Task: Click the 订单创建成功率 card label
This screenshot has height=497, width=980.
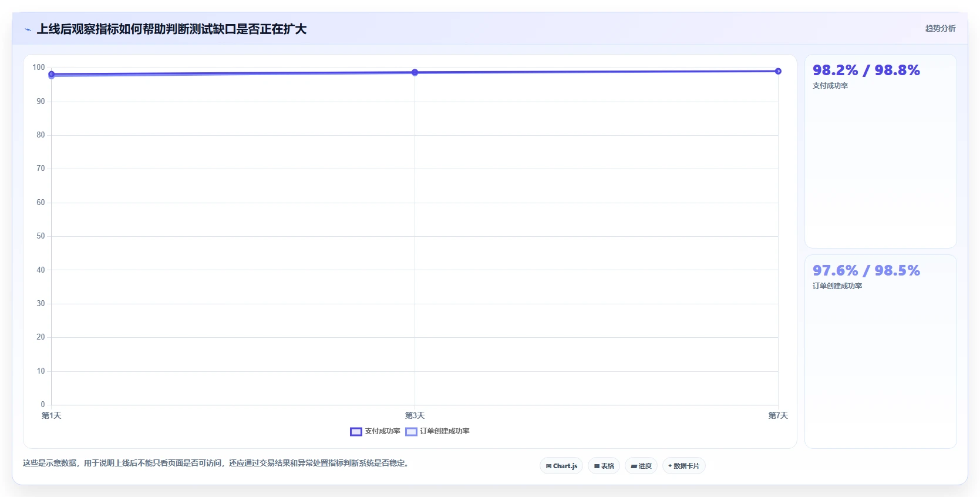Action: [837, 286]
